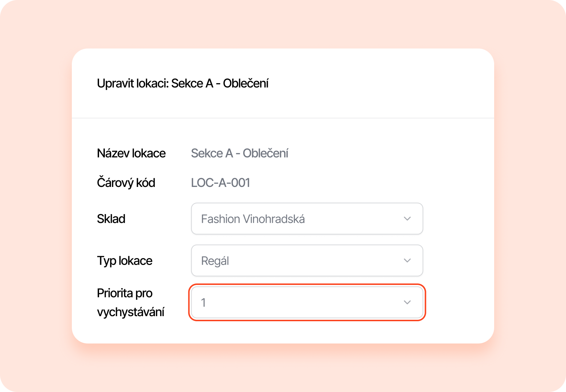
Task: Click the 'Upravit lokaci' dialog title
Action: [x=132, y=83]
